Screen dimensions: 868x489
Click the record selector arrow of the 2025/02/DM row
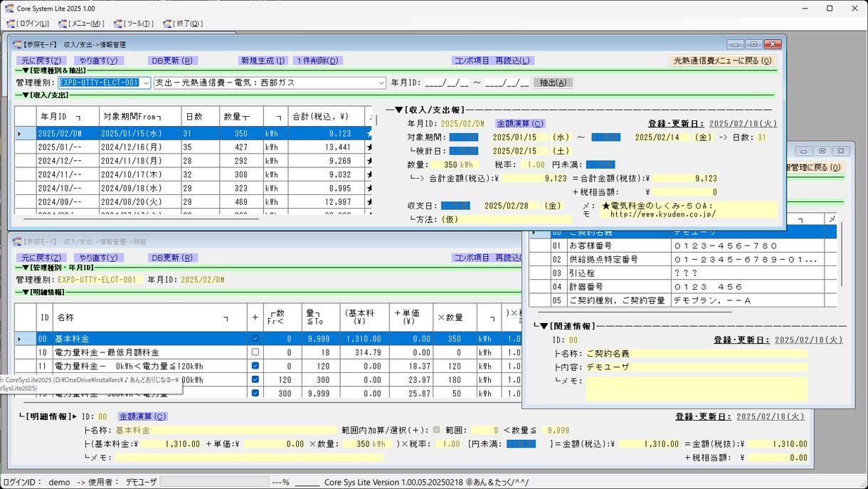point(20,133)
